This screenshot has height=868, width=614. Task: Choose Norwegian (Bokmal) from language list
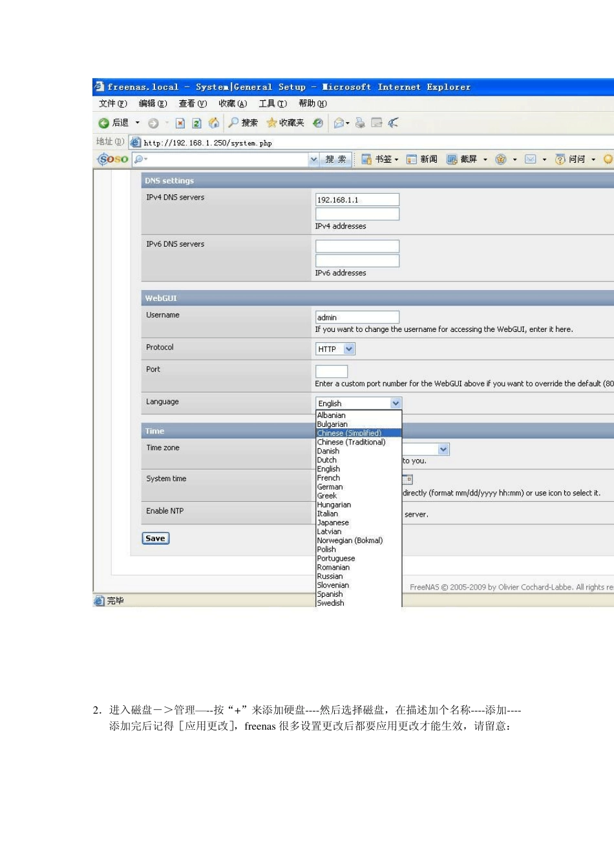[359, 541]
